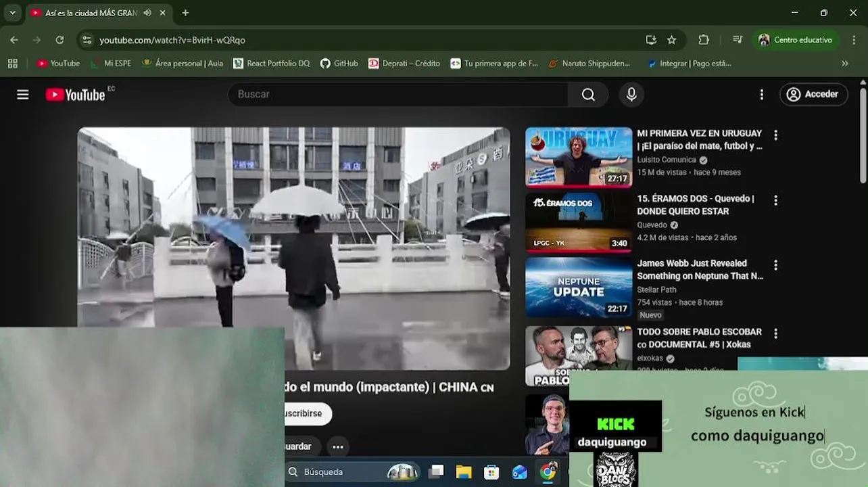Switch to Chrome on taskbar
Screen dimensions: 868x487
[548, 471]
